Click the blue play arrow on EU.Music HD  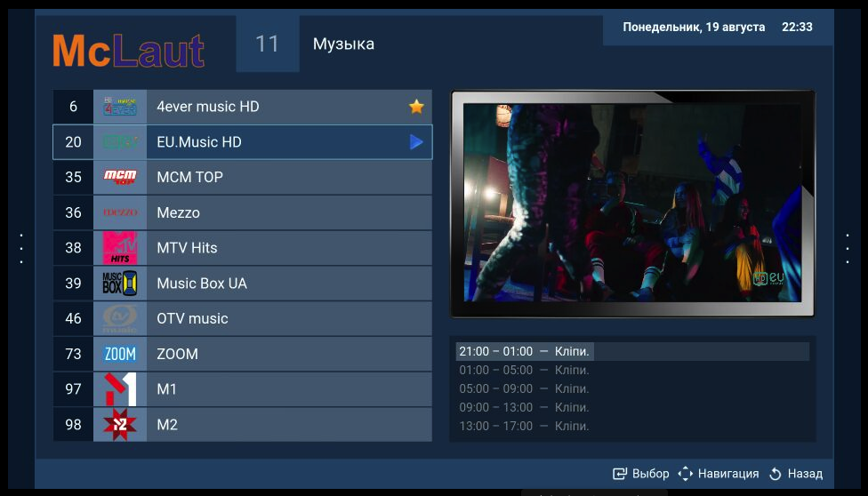[416, 141]
